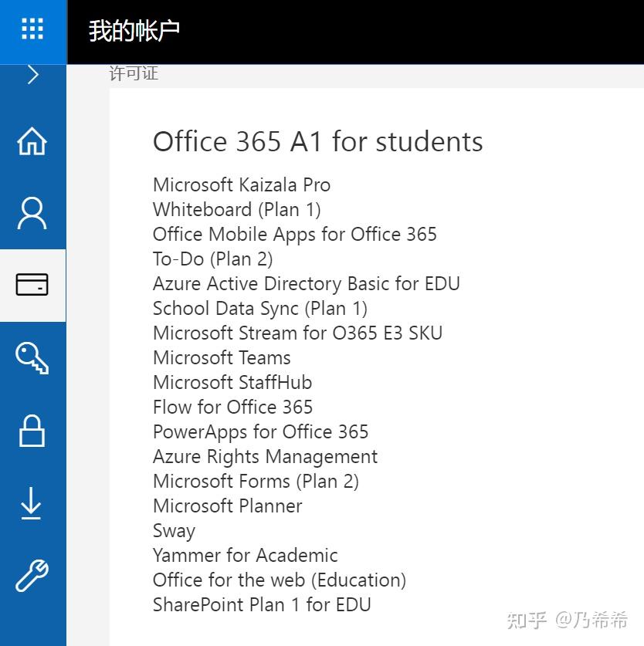Image resolution: width=644 pixels, height=646 pixels.
Task: Click the privacy lock icon
Action: [x=32, y=431]
